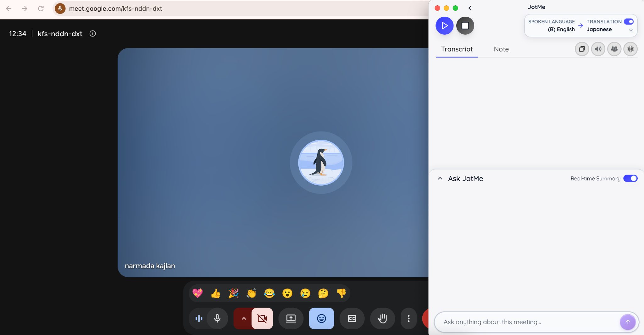Screen dimensions: 644x335
Task: Click Present now screen share button
Action: pyautogui.click(x=291, y=319)
